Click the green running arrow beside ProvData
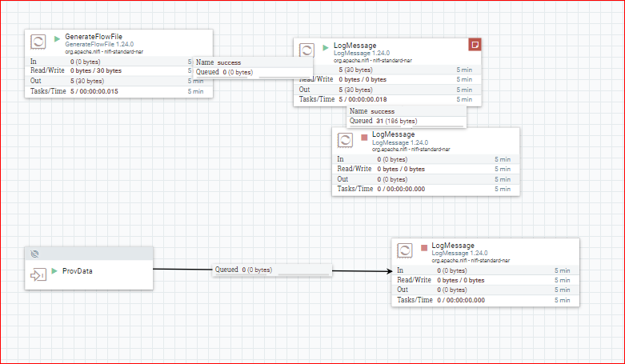 click(54, 271)
